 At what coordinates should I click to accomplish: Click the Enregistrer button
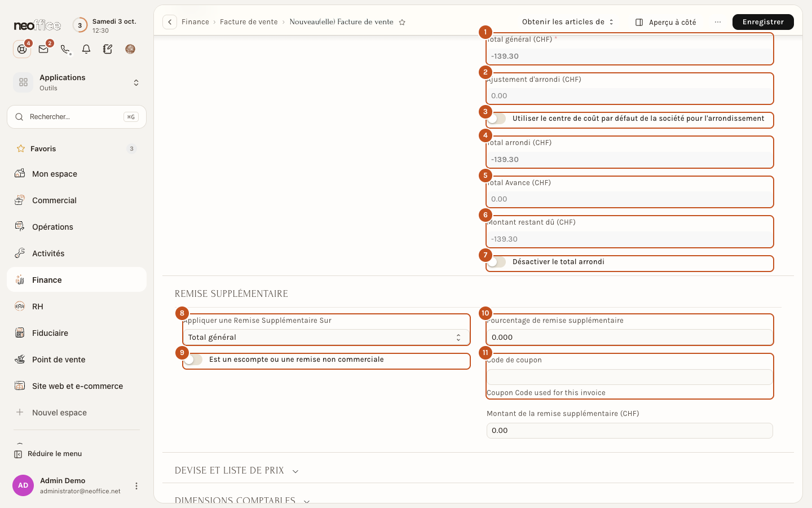[x=763, y=22]
